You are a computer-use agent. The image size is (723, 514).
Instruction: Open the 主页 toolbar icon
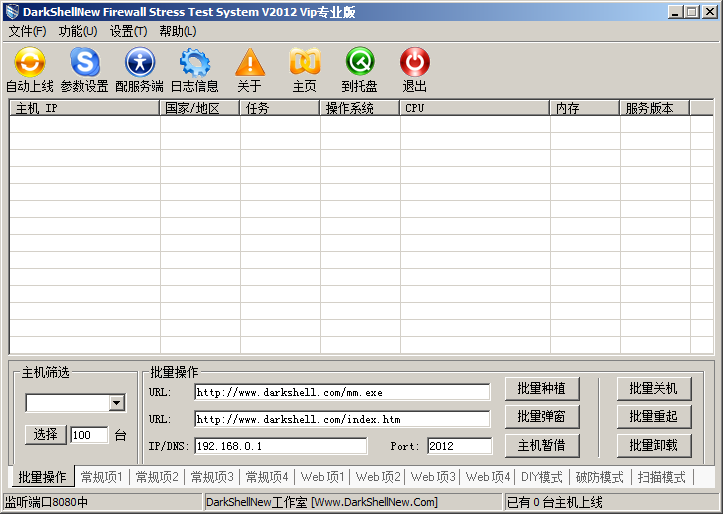click(x=304, y=64)
